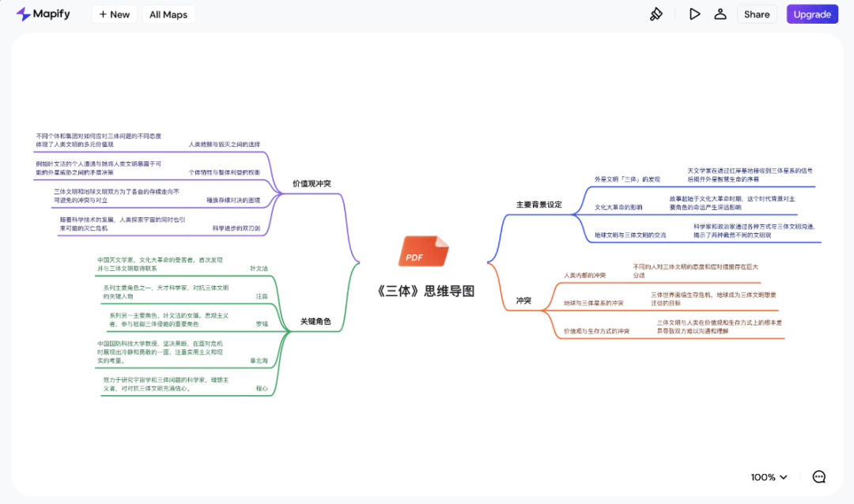Image resolution: width=854 pixels, height=504 pixels.
Task: Click the sparkle icon in the Mapify logo
Action: (x=24, y=13)
